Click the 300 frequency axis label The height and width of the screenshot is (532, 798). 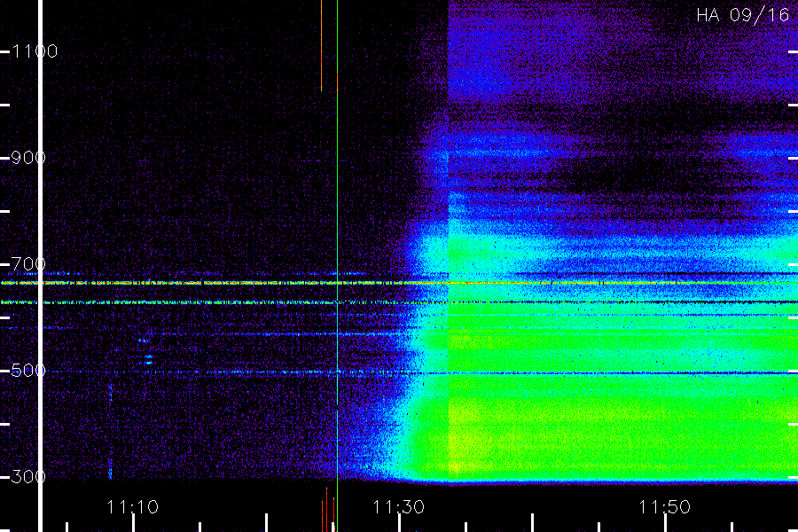click(x=28, y=477)
